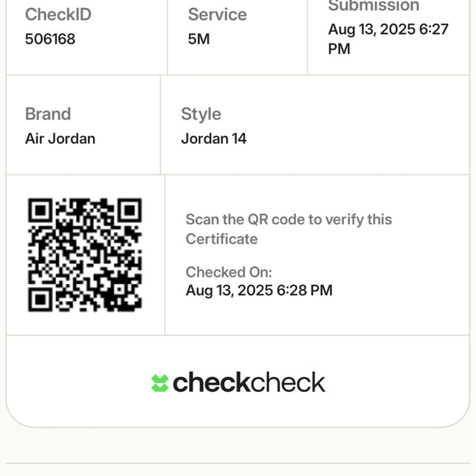This screenshot has width=476, height=476.
Task: Tap the checkcheck wordmark text
Action: 249,382
